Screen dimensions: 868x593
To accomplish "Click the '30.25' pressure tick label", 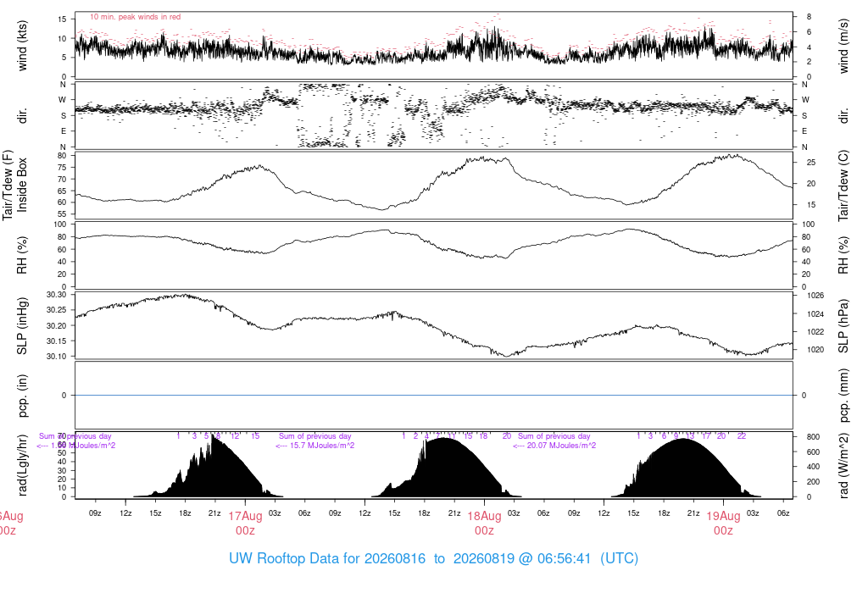I will pos(56,310).
